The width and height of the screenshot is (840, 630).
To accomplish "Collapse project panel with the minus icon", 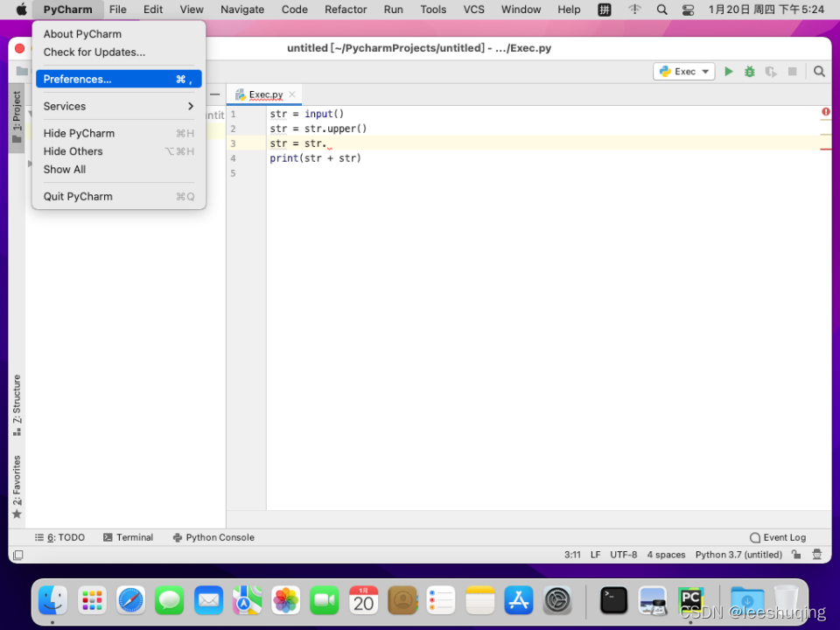I will coord(215,94).
